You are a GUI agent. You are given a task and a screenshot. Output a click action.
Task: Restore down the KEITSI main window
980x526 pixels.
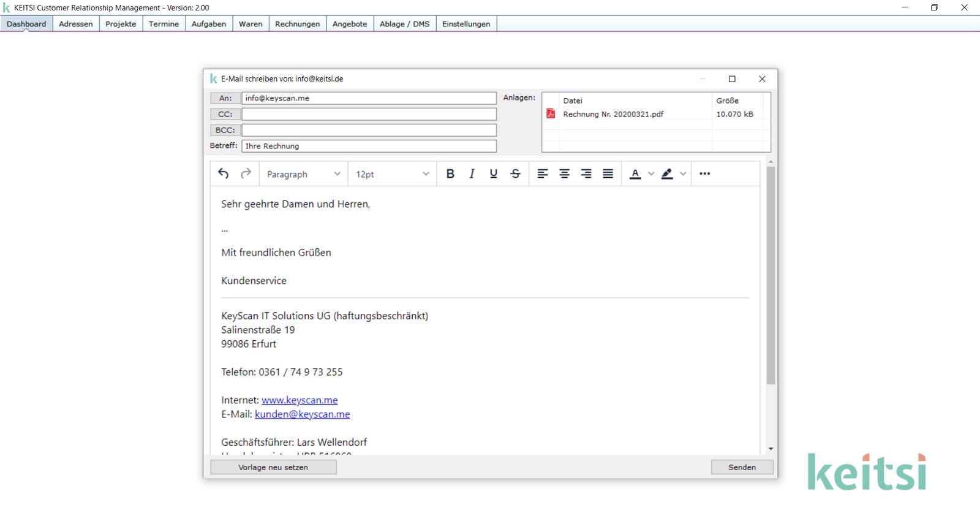coord(934,7)
